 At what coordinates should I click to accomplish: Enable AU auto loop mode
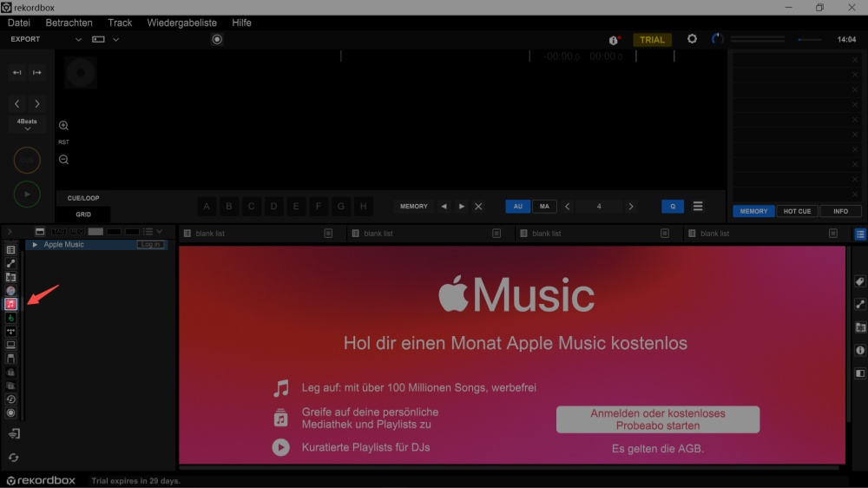[x=517, y=206]
